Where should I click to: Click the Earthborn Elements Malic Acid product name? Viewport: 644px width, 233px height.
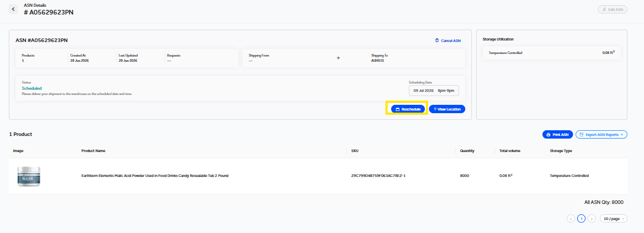tap(155, 175)
